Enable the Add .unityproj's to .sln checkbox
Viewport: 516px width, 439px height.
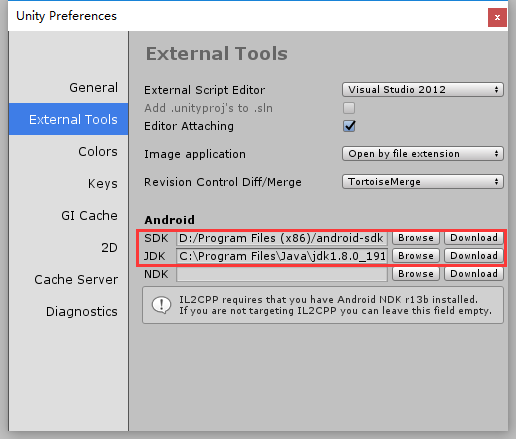pyautogui.click(x=349, y=108)
